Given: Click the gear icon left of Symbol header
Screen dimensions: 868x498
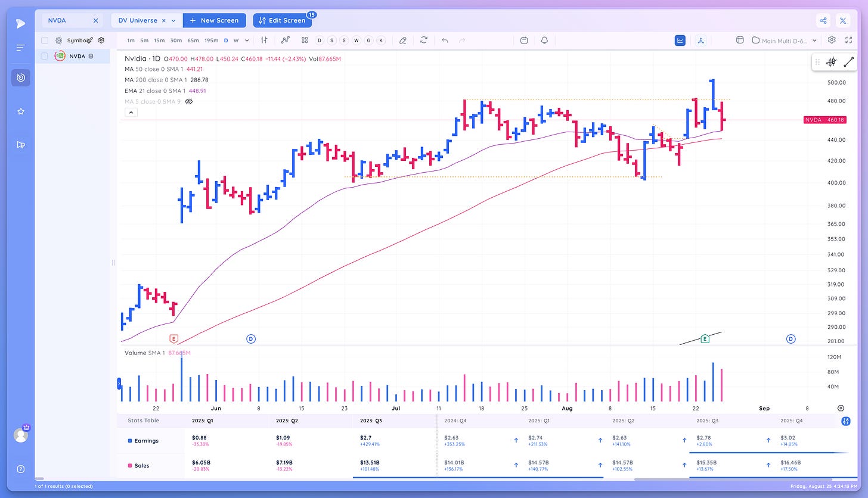Looking at the screenshot, I should tap(58, 41).
